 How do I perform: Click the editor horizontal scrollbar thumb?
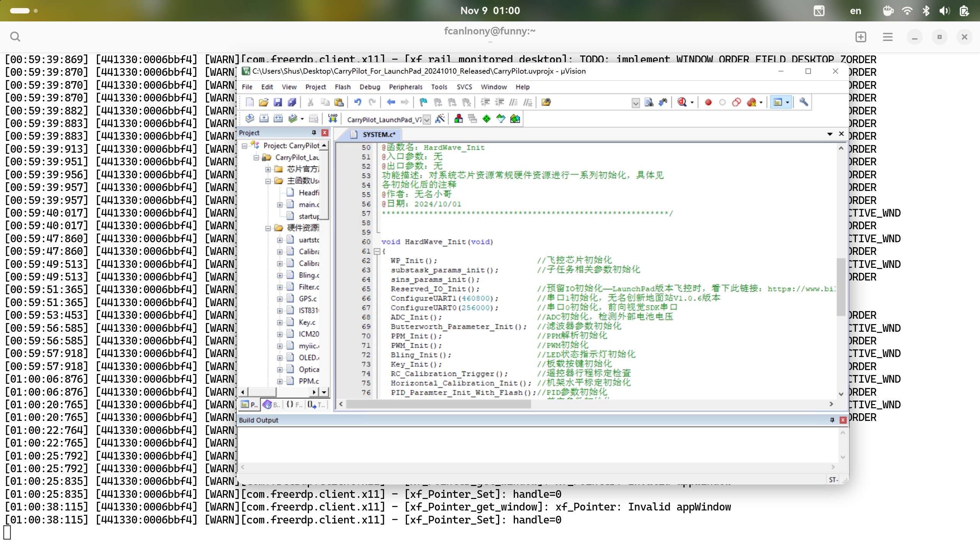point(438,404)
